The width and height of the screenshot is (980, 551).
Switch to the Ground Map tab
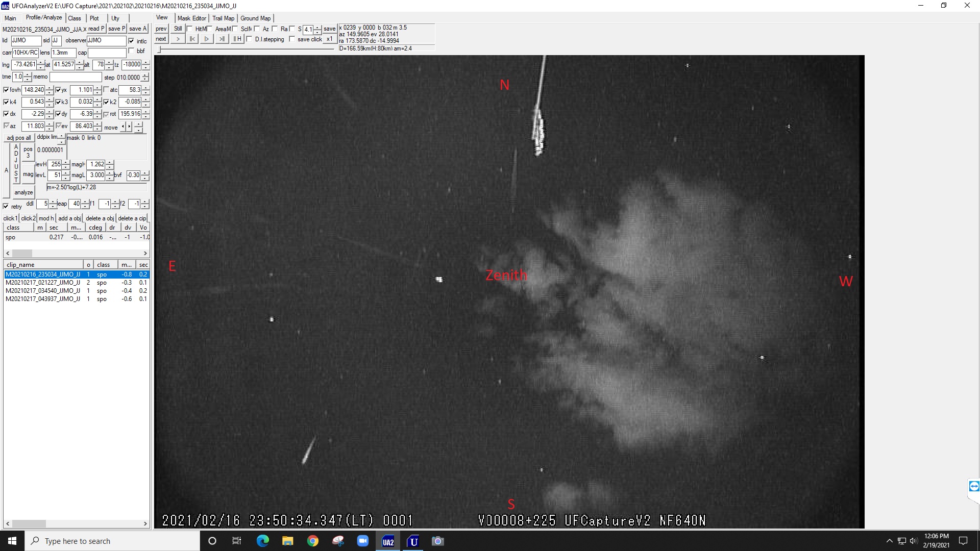click(x=255, y=18)
